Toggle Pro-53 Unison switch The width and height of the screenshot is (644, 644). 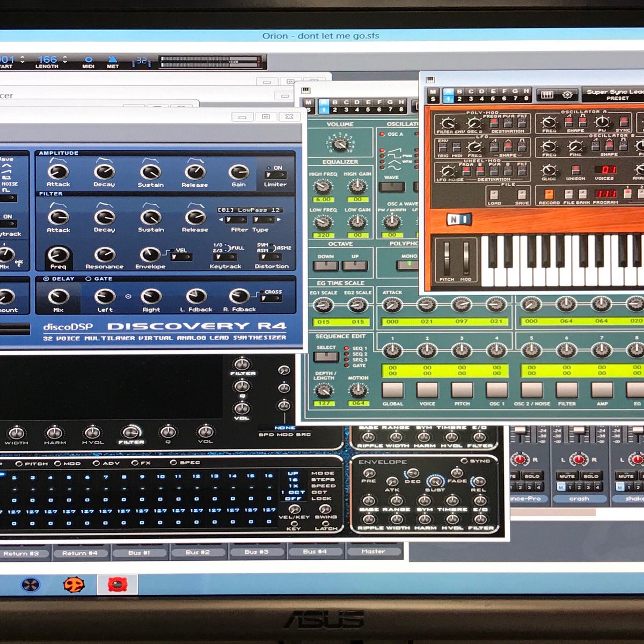pyautogui.click(x=575, y=170)
